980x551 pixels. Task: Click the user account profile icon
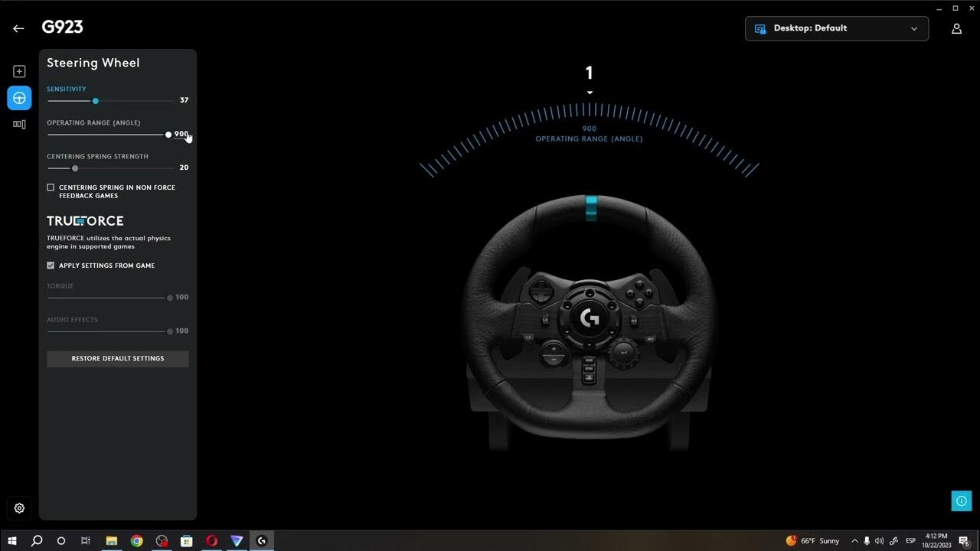pyautogui.click(x=956, y=28)
